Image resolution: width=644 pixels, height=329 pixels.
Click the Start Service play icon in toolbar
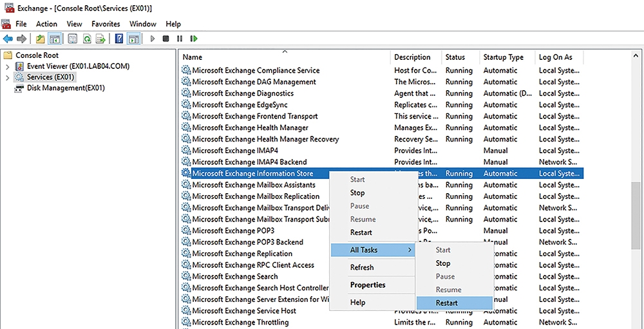pyautogui.click(x=153, y=39)
